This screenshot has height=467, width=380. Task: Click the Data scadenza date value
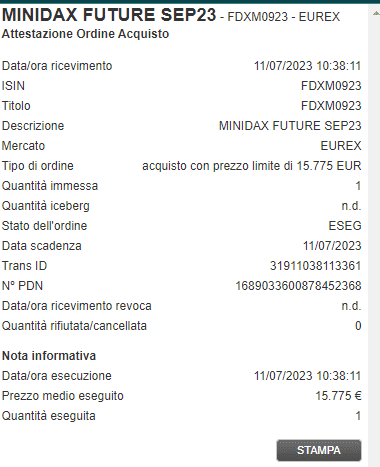332,246
